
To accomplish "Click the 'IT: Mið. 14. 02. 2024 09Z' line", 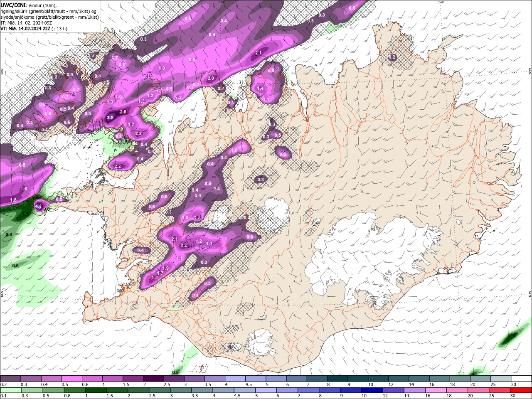I will [26, 23].
